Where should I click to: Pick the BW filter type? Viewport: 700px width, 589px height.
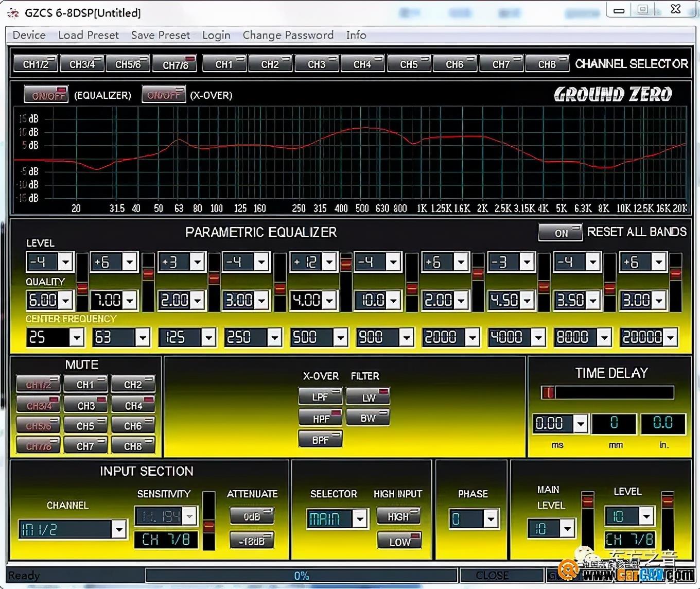(x=368, y=418)
